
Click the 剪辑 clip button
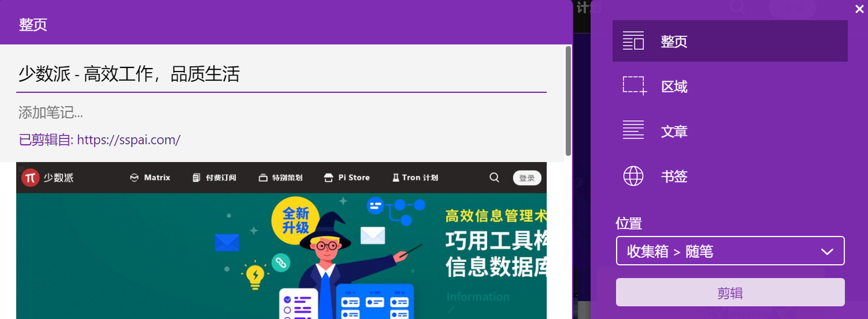pos(730,293)
